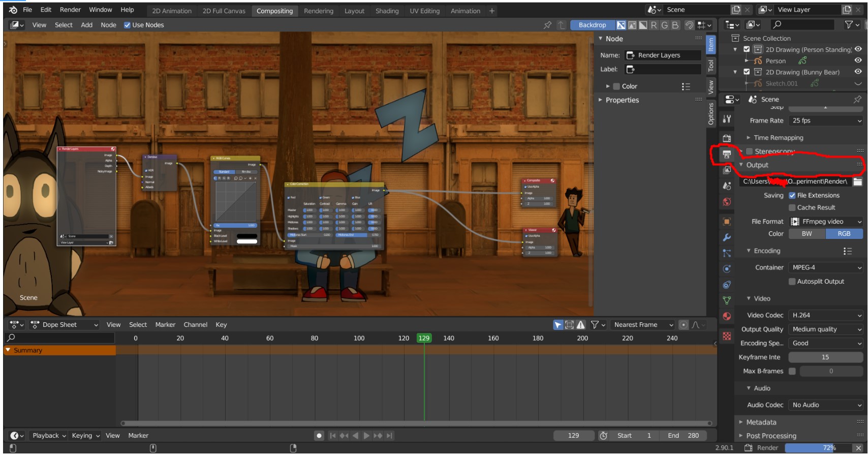
Task: Set color mode to BW
Action: coord(807,234)
